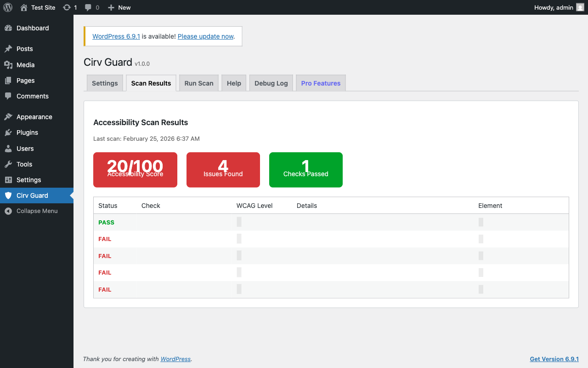Switch to the Run Scan tab

pyautogui.click(x=198, y=83)
